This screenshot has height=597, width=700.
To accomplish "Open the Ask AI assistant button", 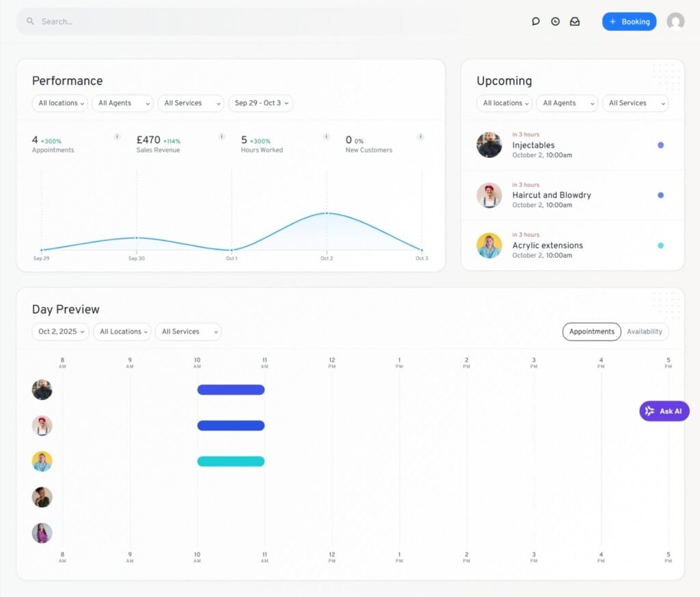I will pos(664,411).
